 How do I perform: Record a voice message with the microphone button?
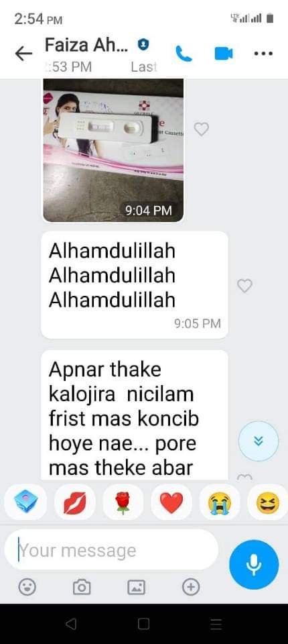(254, 564)
